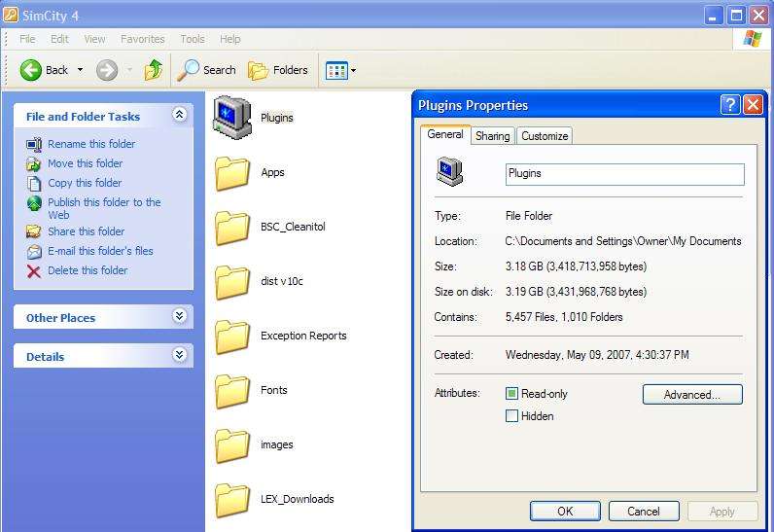Screen dimensions: 774x532
Task: Open the Forward history dropdown arrow
Action: point(129,70)
